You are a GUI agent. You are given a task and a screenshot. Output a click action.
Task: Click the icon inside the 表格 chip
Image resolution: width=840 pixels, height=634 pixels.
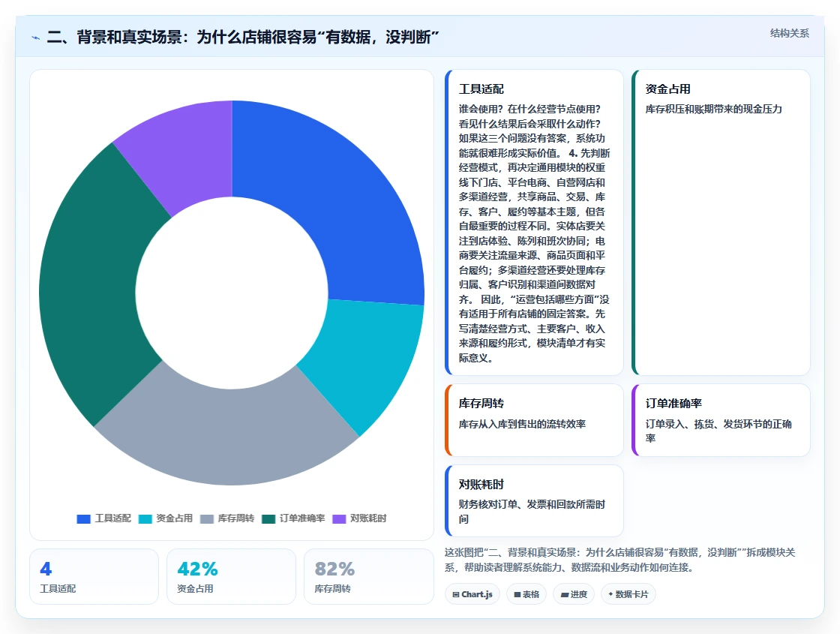click(x=517, y=594)
